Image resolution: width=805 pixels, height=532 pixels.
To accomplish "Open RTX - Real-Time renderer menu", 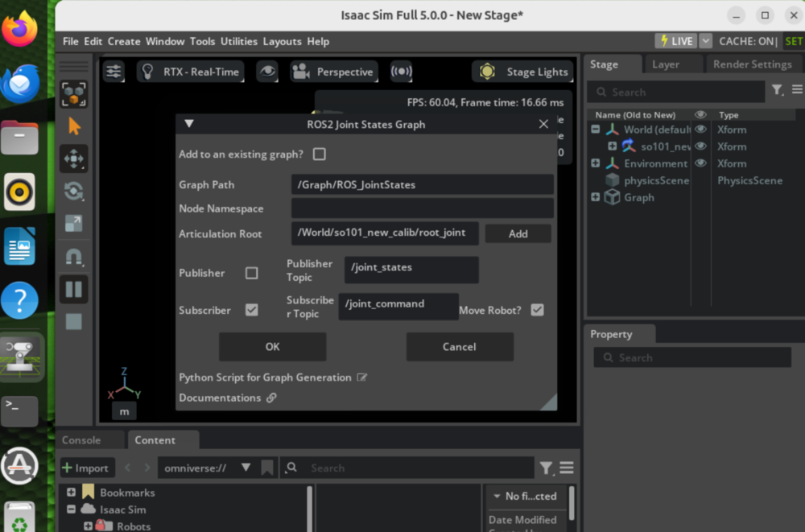I will 191,72.
